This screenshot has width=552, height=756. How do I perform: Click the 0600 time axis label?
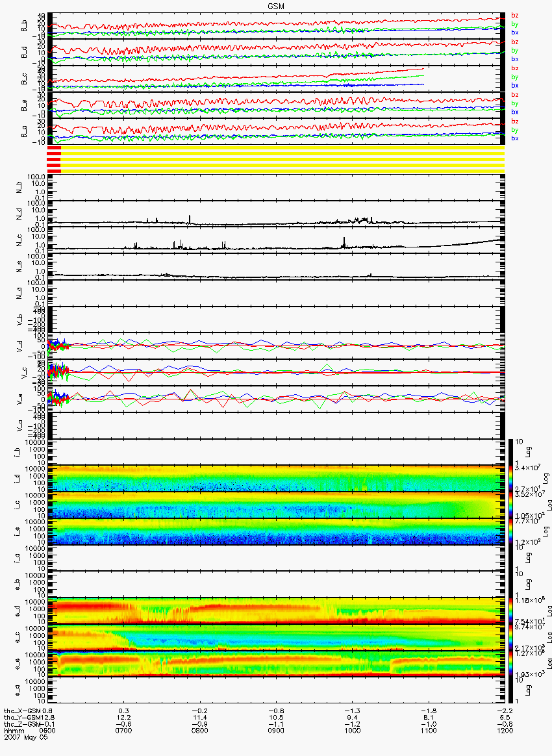pos(46,731)
